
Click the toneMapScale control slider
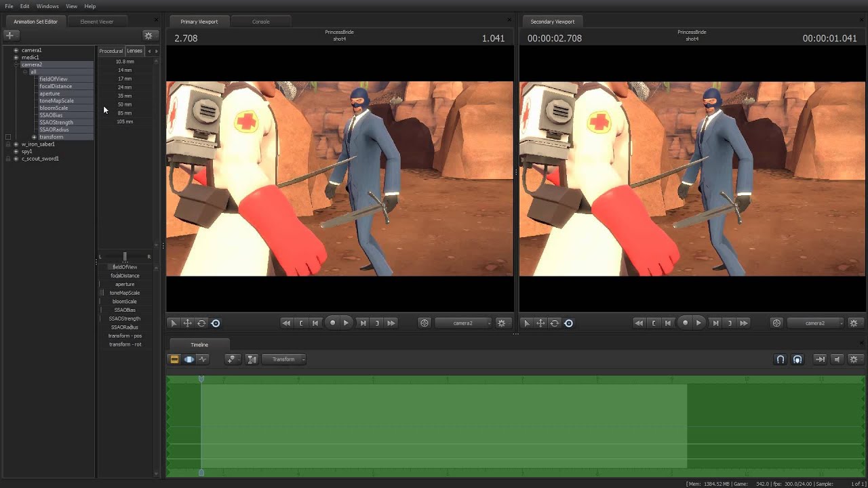125,293
